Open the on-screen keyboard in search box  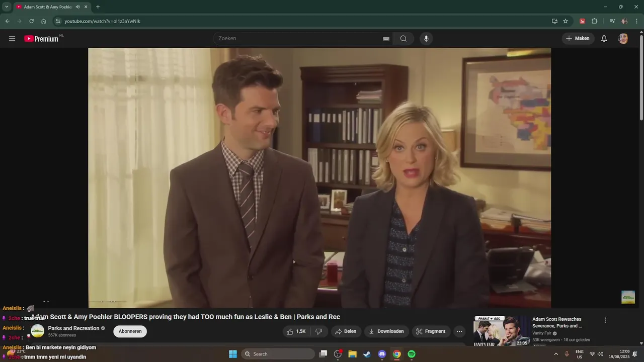386,39
